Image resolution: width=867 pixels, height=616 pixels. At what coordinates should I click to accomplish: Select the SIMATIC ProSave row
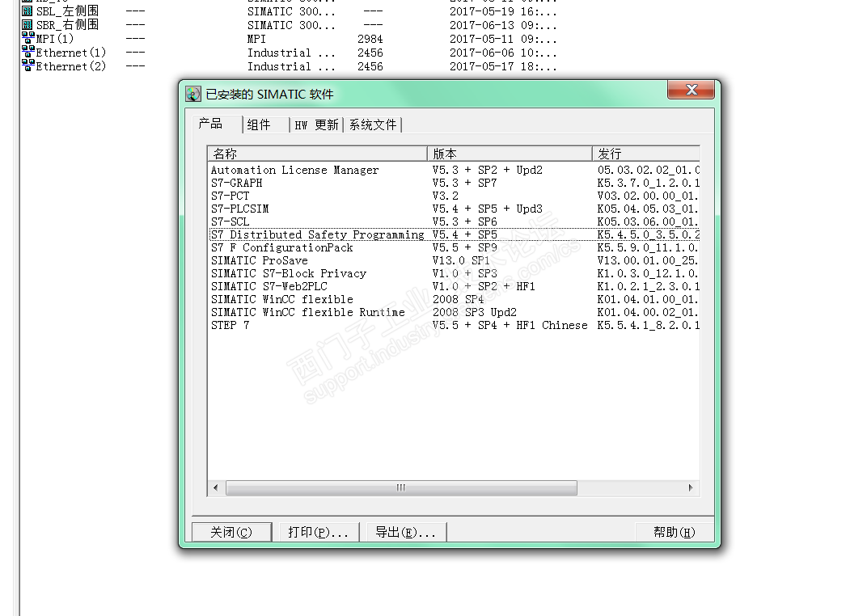click(x=454, y=261)
